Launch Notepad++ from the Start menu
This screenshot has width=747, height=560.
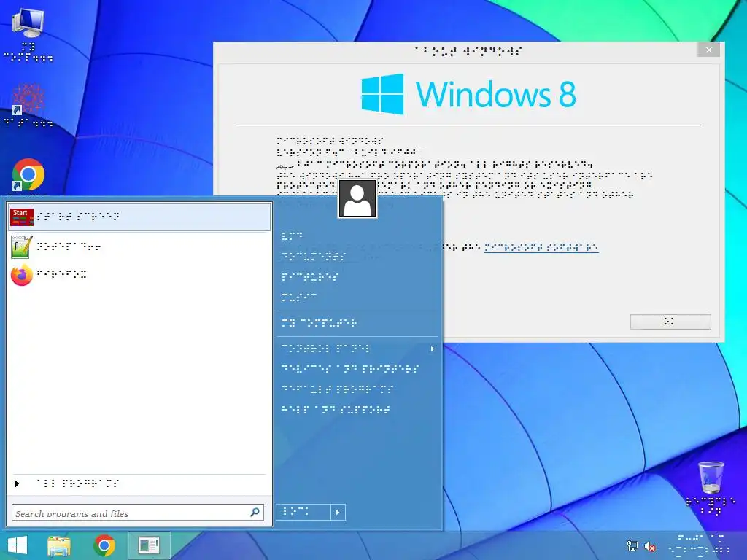pos(139,246)
